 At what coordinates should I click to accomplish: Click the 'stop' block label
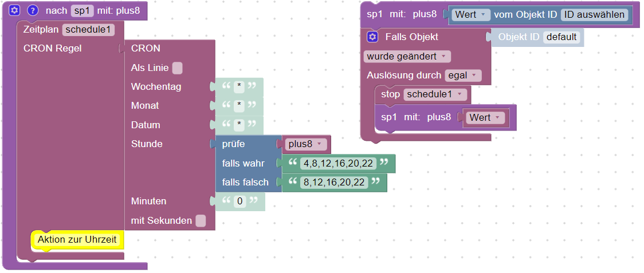pyautogui.click(x=390, y=94)
